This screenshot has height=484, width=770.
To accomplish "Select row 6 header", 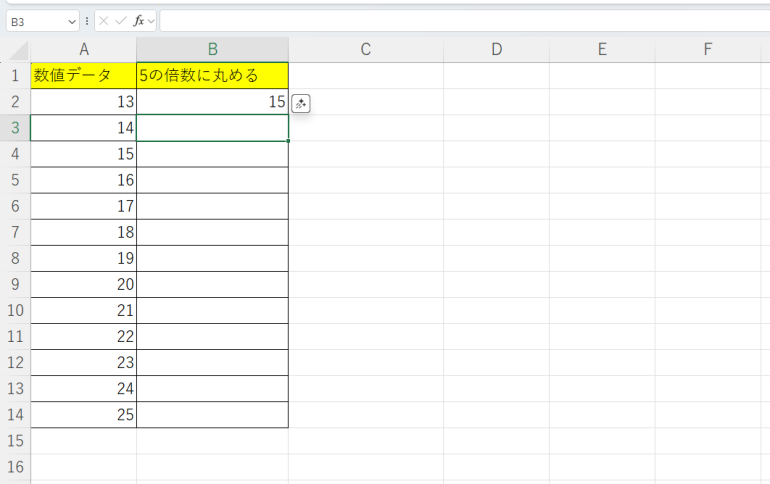I will pyautogui.click(x=15, y=206).
